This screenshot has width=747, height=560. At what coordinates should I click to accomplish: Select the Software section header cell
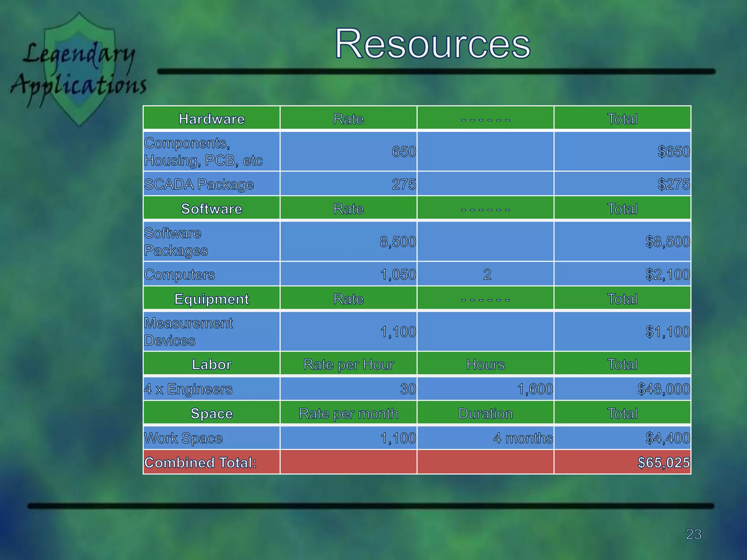pos(212,209)
